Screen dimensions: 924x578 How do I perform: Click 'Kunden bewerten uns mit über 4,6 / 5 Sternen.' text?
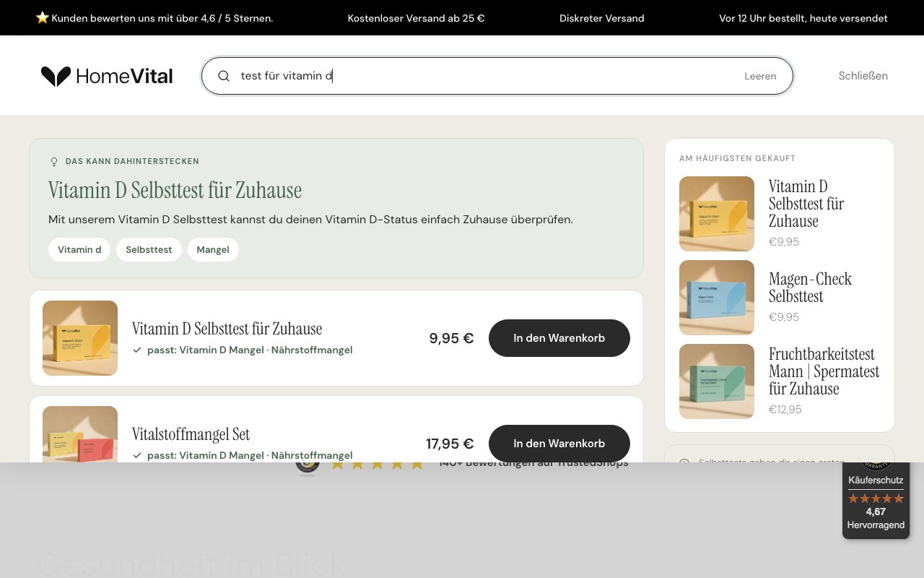(162, 18)
